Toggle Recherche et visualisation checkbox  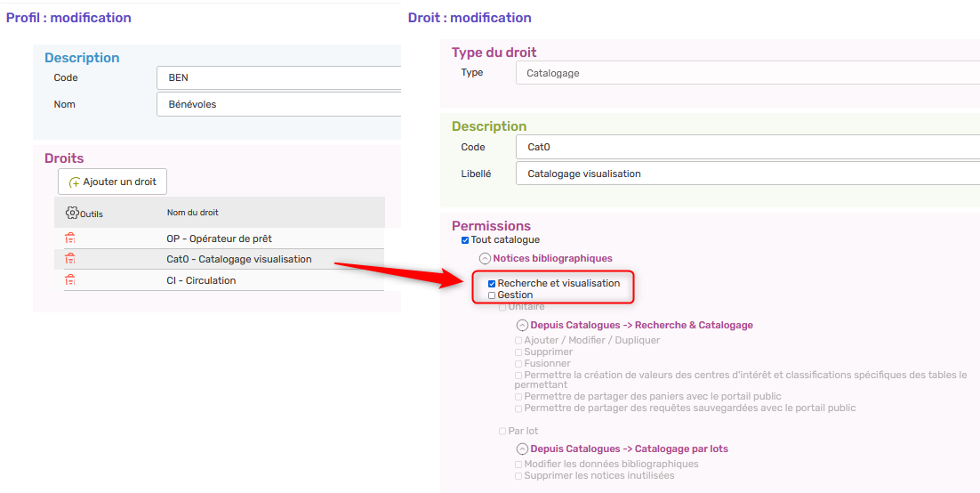[492, 284]
